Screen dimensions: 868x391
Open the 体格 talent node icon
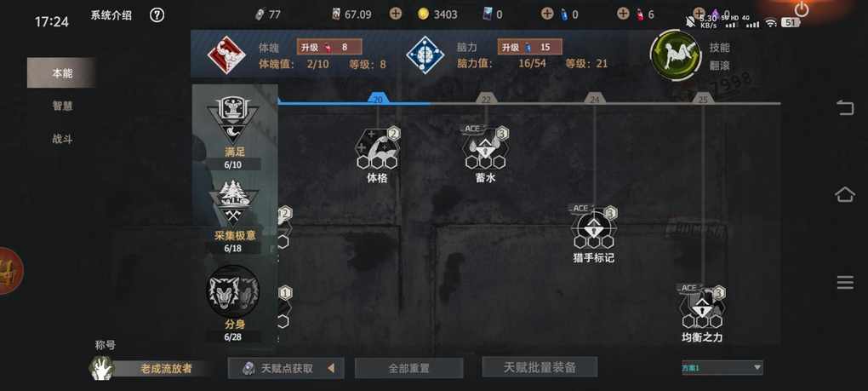point(378,148)
